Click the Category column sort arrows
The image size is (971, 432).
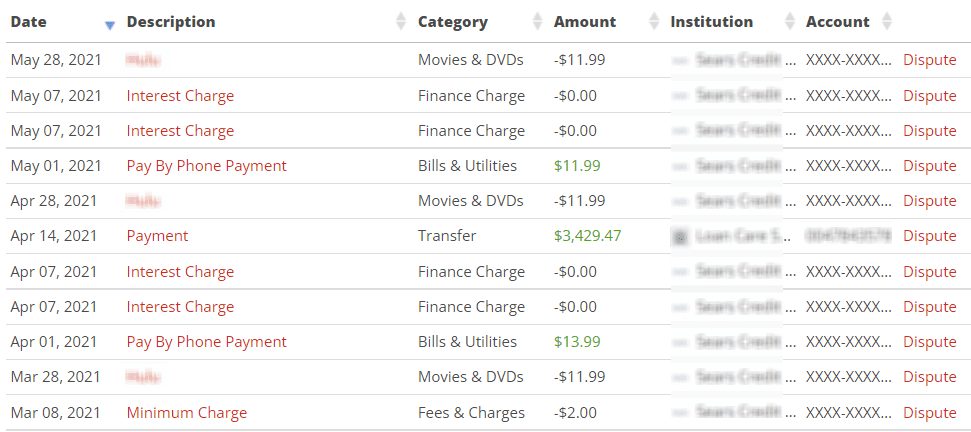point(537,22)
